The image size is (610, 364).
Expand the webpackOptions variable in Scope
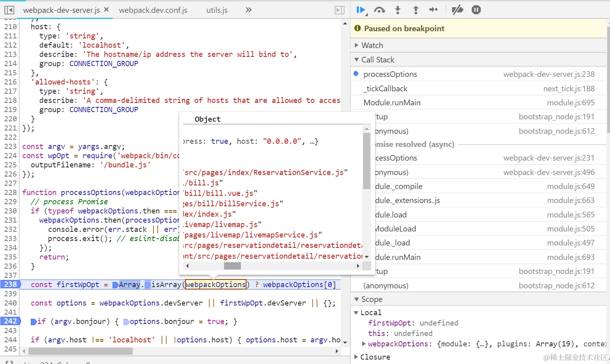click(x=364, y=344)
